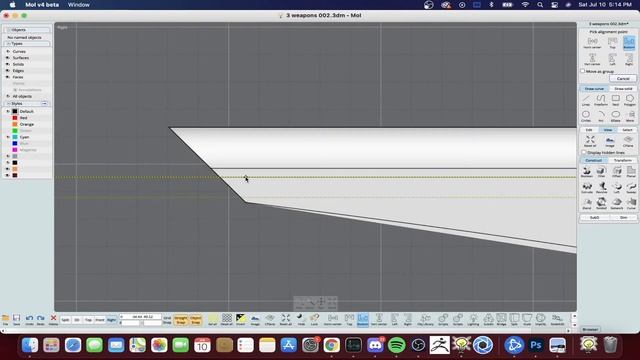Pick Vertical center alignment in side panel
This screenshot has width=640, height=360.
click(x=592, y=60)
